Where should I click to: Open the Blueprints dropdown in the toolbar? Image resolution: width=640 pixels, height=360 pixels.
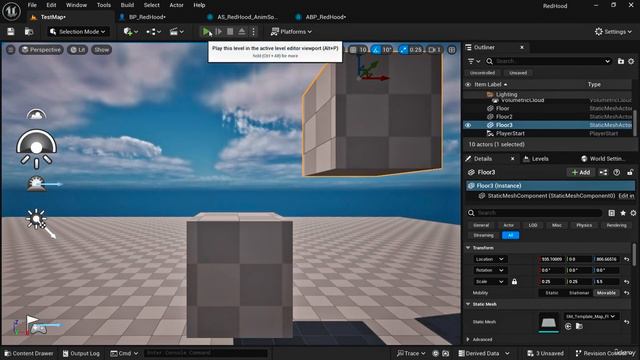pos(153,31)
